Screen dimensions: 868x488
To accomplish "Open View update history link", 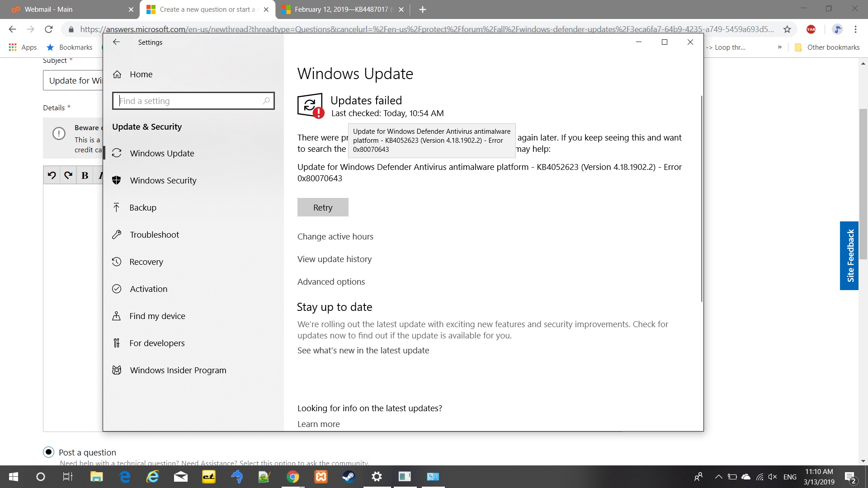I will coord(335,259).
